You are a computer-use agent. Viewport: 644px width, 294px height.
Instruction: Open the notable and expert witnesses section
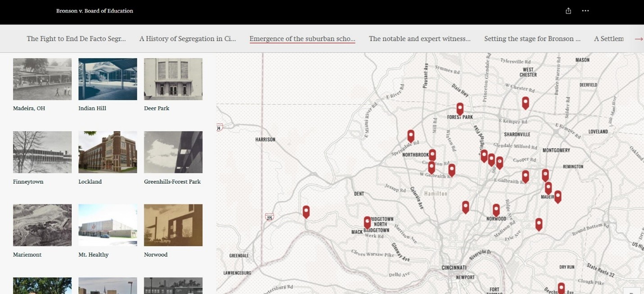pos(419,39)
